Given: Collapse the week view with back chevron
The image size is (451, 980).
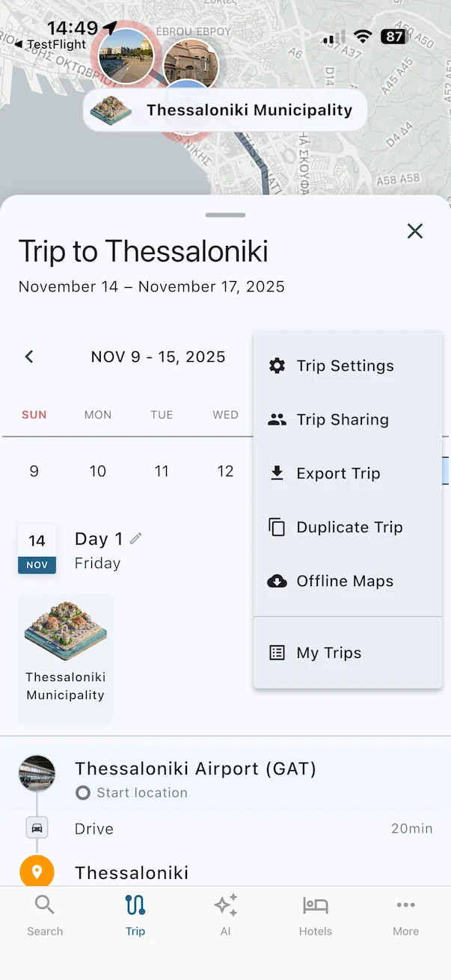Looking at the screenshot, I should [x=29, y=357].
